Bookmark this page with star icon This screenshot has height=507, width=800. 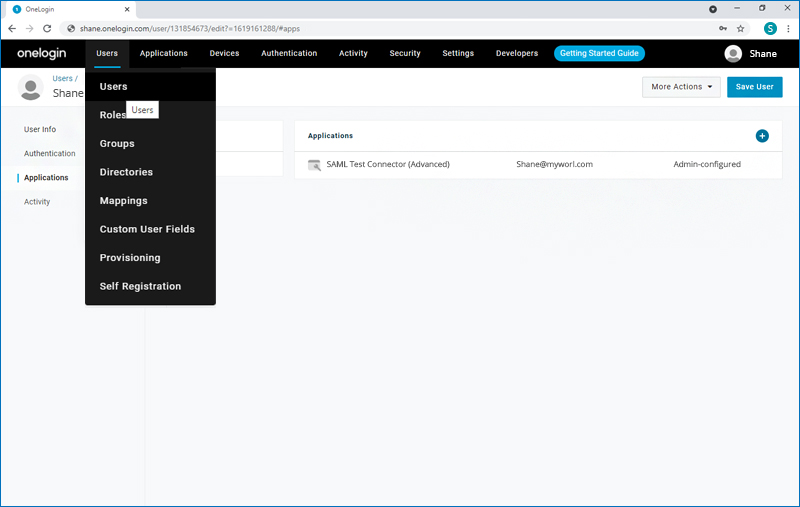(741, 29)
